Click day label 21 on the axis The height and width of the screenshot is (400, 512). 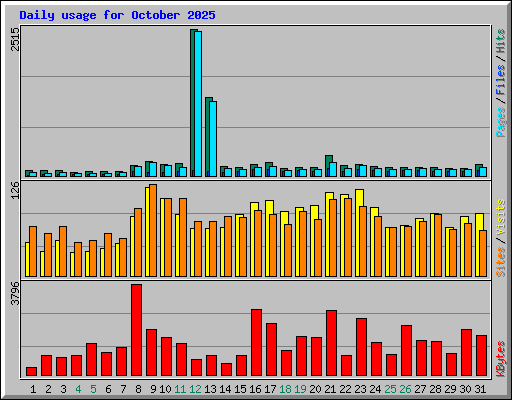click(x=330, y=389)
